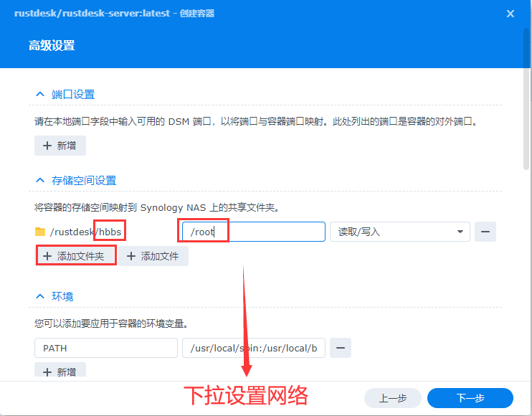Close the create container dialog
The image size is (532, 416).
tap(510, 14)
